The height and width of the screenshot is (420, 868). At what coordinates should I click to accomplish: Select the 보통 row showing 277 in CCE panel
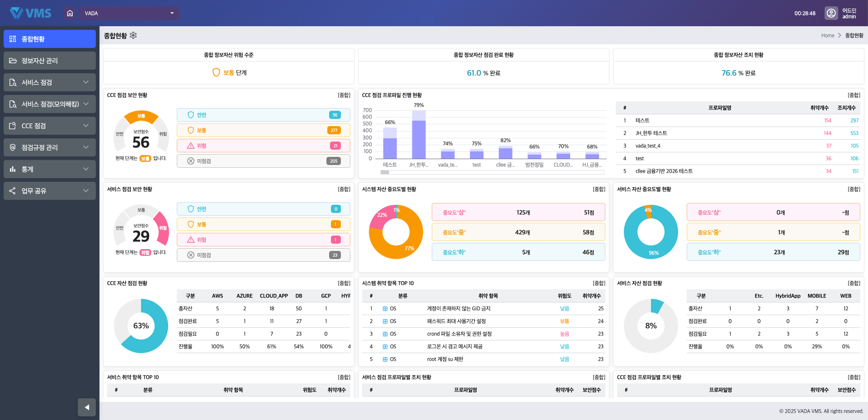[x=264, y=130]
